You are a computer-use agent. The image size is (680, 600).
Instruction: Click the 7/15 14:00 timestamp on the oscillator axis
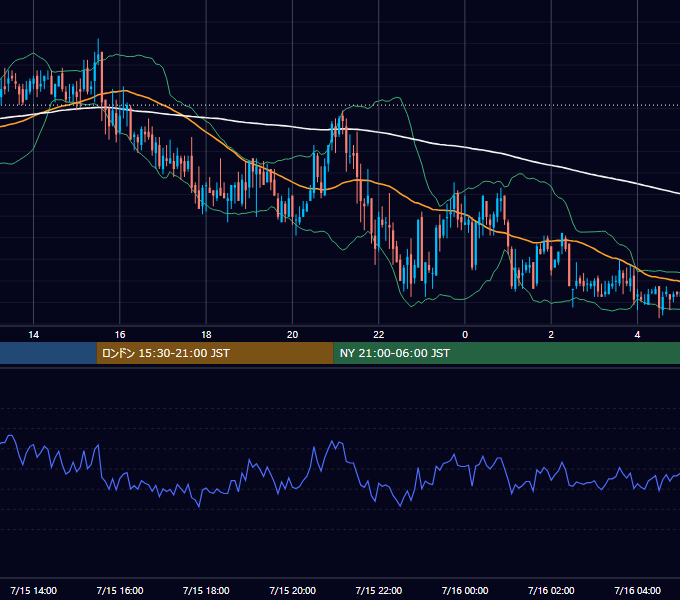[33, 590]
